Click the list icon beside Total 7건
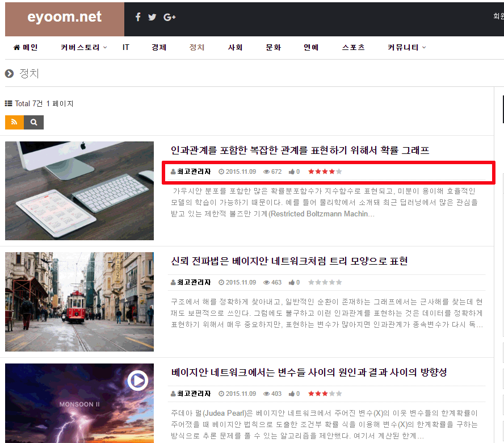Screen dimensions: 504x443 [9, 103]
